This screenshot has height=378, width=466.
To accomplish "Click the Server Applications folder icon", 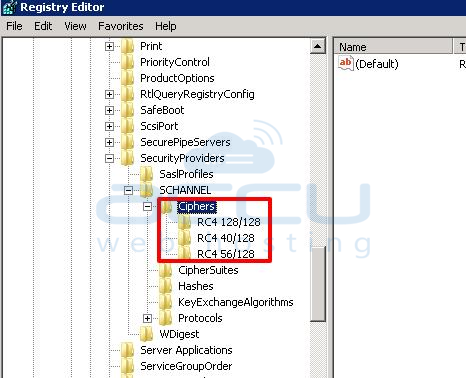I will coord(128,350).
